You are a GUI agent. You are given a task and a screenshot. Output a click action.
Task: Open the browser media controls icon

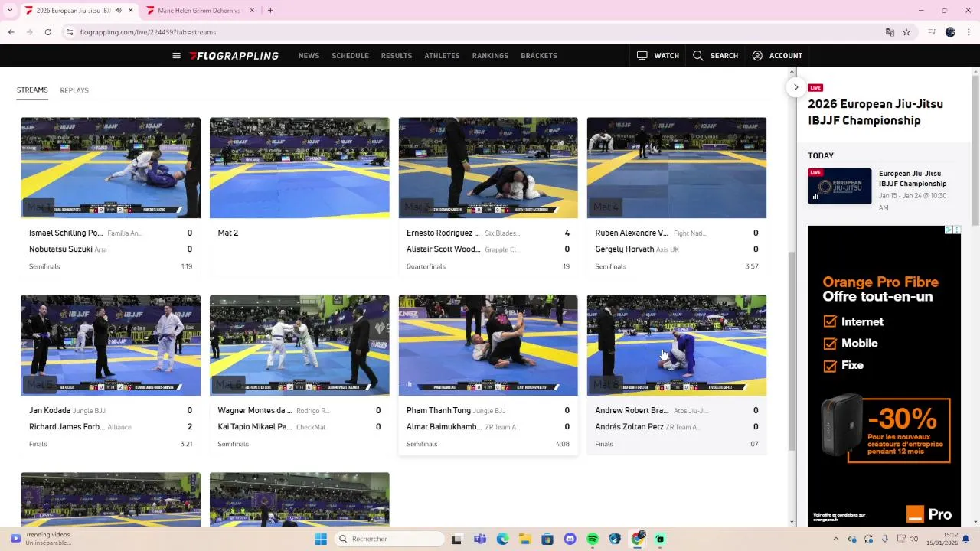pyautogui.click(x=932, y=32)
